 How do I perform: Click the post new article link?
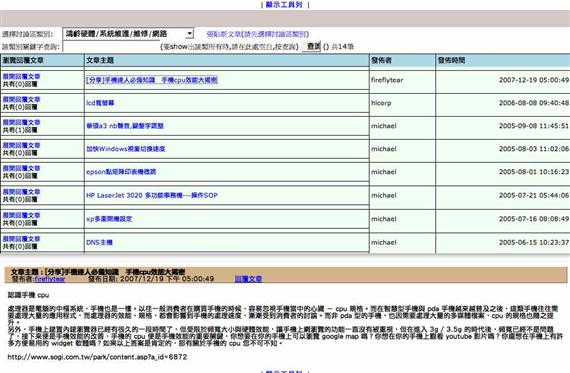pos(257,34)
